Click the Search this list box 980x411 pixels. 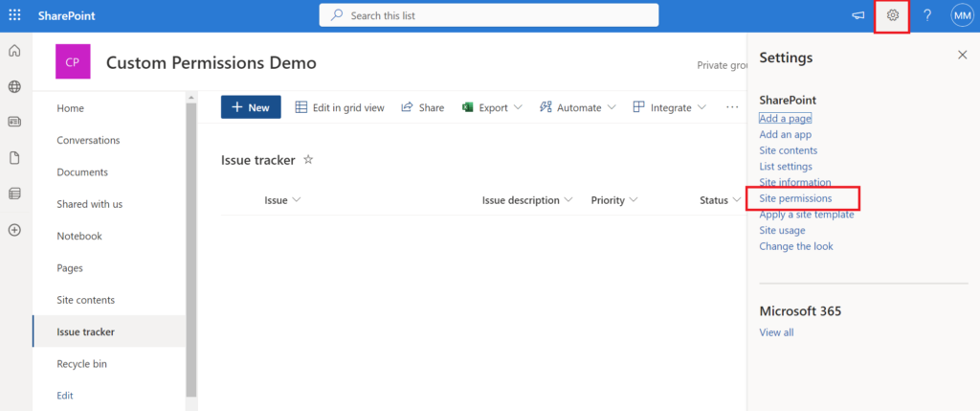tap(488, 15)
